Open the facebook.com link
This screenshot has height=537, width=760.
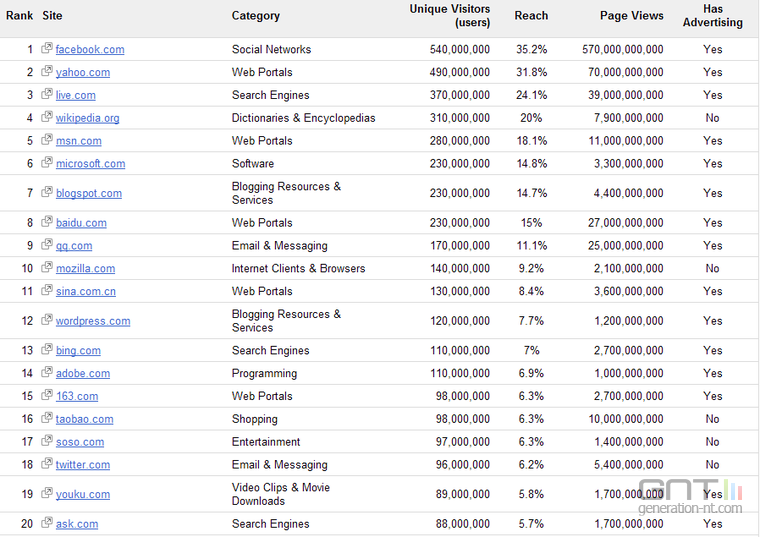point(90,49)
